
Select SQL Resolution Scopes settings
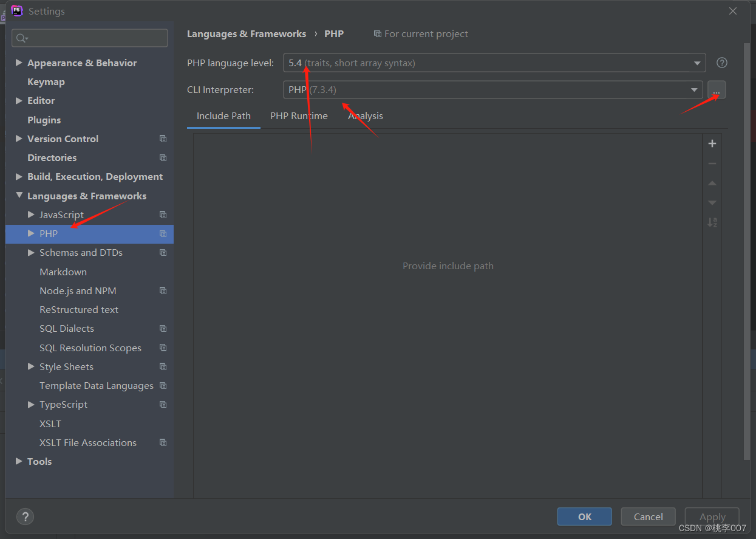click(x=90, y=348)
